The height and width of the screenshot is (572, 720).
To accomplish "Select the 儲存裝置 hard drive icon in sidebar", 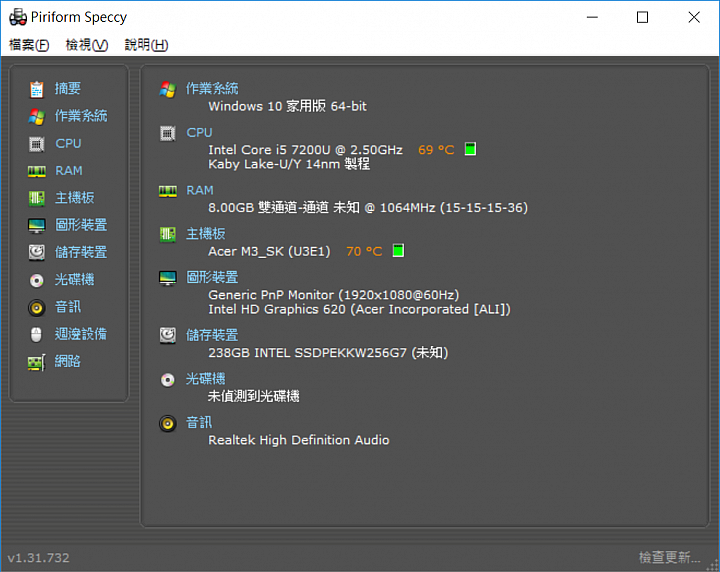I will [37, 252].
